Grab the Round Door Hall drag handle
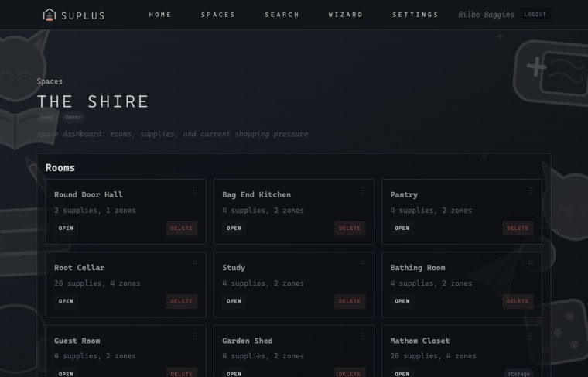The image size is (588, 377). pos(195,190)
